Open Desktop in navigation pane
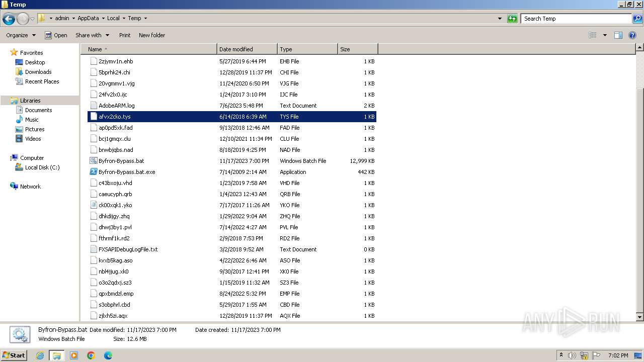This screenshot has width=644, height=362. pos(35,62)
